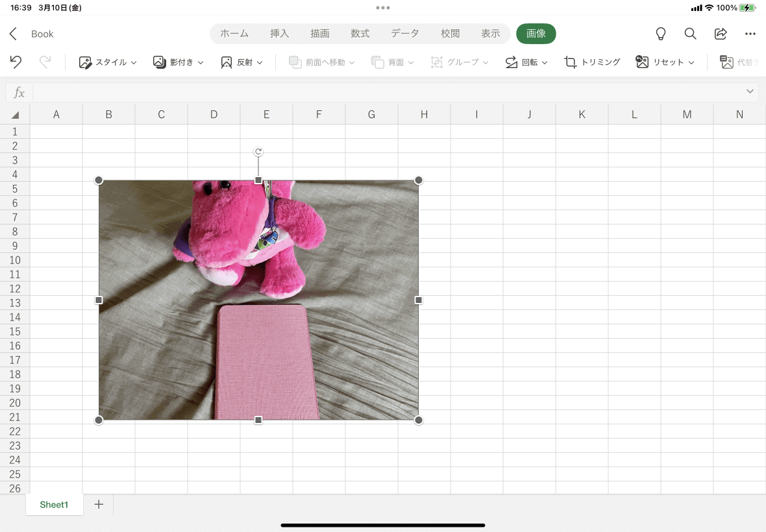766x532 pixels.
Task: Click the select-all corner triangle
Action: [15, 115]
